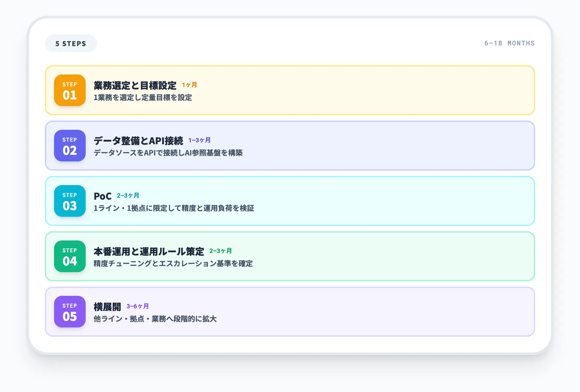This screenshot has height=392, width=580.
Task: Click the 精度チューニングとエスカレーション基準を確定 text
Action: click(x=173, y=264)
